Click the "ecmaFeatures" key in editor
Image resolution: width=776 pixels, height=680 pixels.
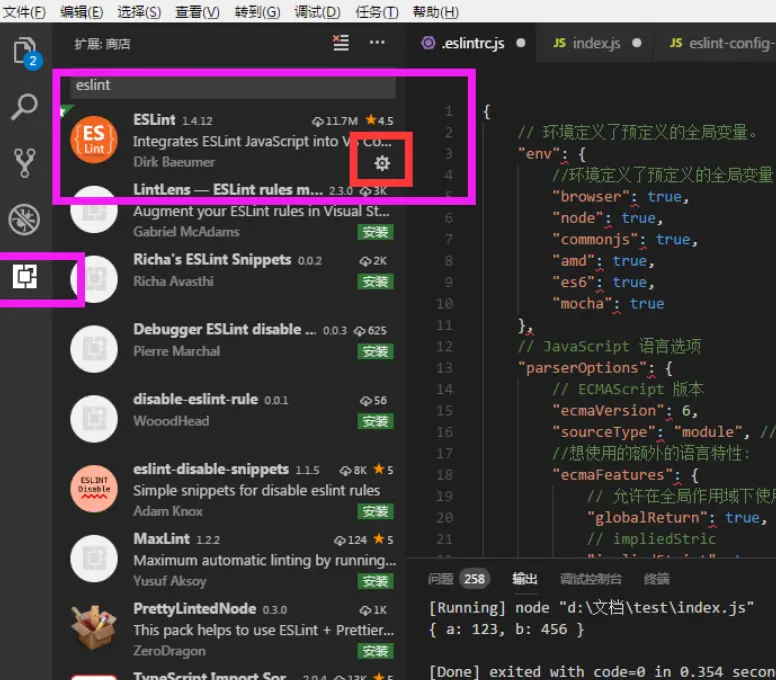[612, 475]
